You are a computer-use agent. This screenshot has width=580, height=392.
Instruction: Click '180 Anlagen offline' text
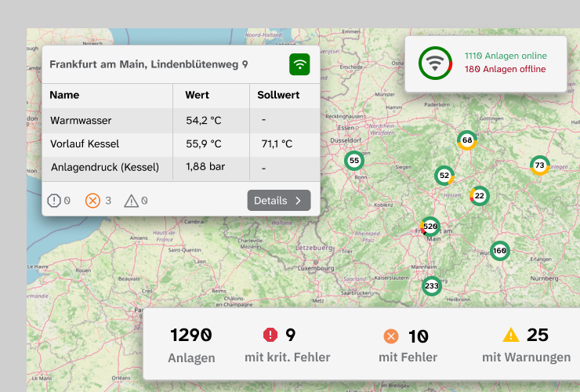[505, 69]
